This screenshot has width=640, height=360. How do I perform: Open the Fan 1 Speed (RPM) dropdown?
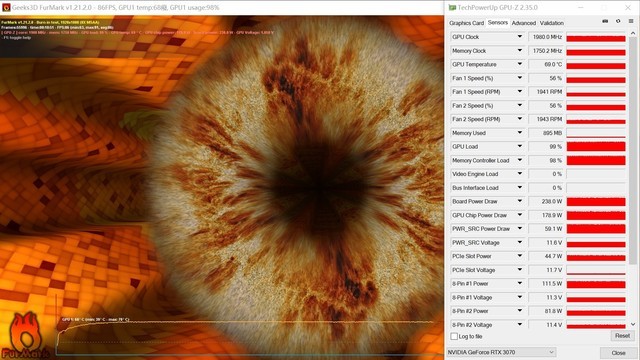click(520, 92)
